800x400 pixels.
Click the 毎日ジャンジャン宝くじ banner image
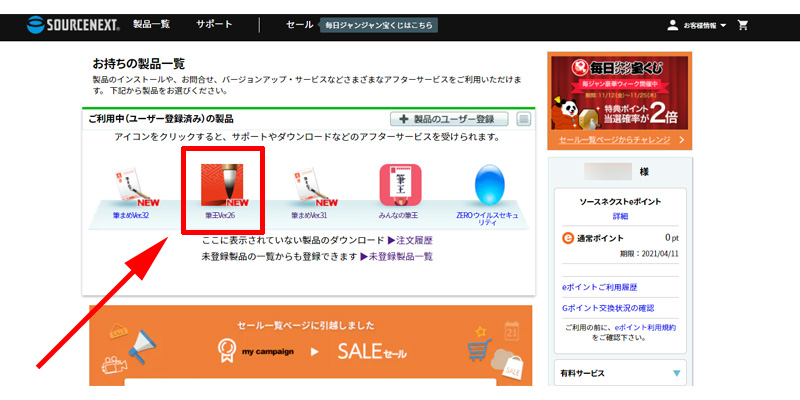point(619,93)
